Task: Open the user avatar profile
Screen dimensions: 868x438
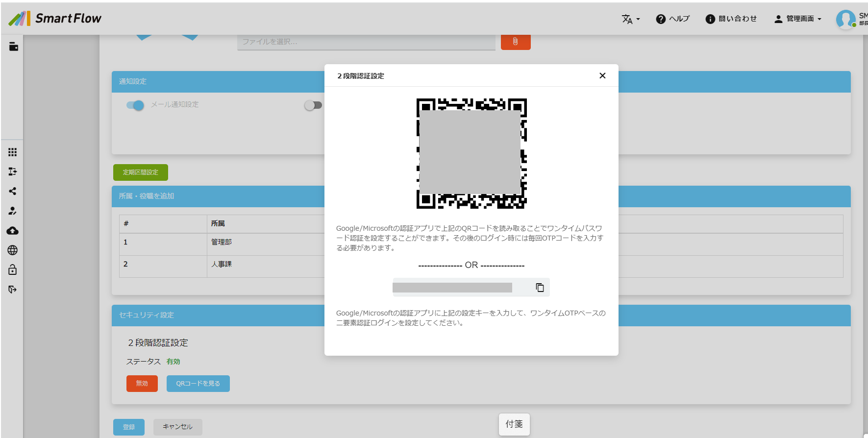Action: pyautogui.click(x=845, y=19)
